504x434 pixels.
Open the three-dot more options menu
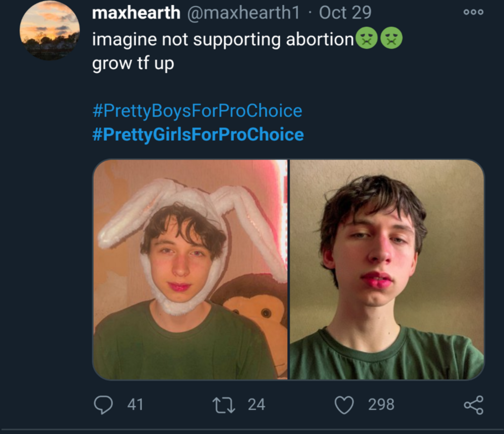coord(473,12)
